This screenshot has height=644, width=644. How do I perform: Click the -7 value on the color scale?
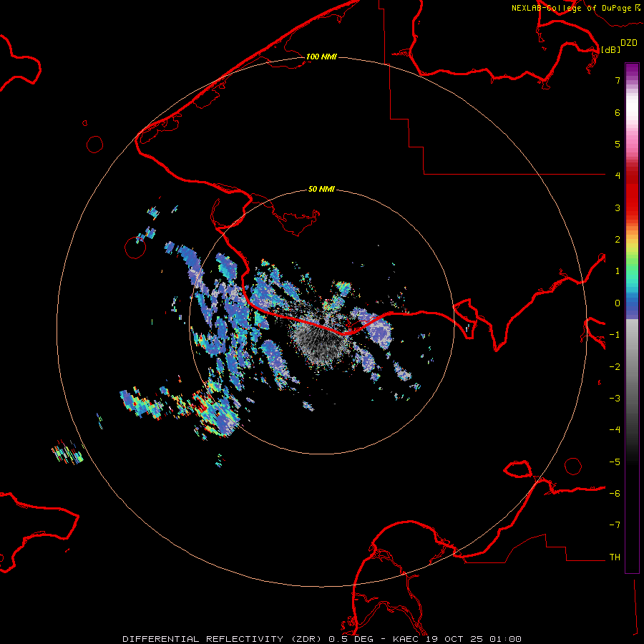615,525
